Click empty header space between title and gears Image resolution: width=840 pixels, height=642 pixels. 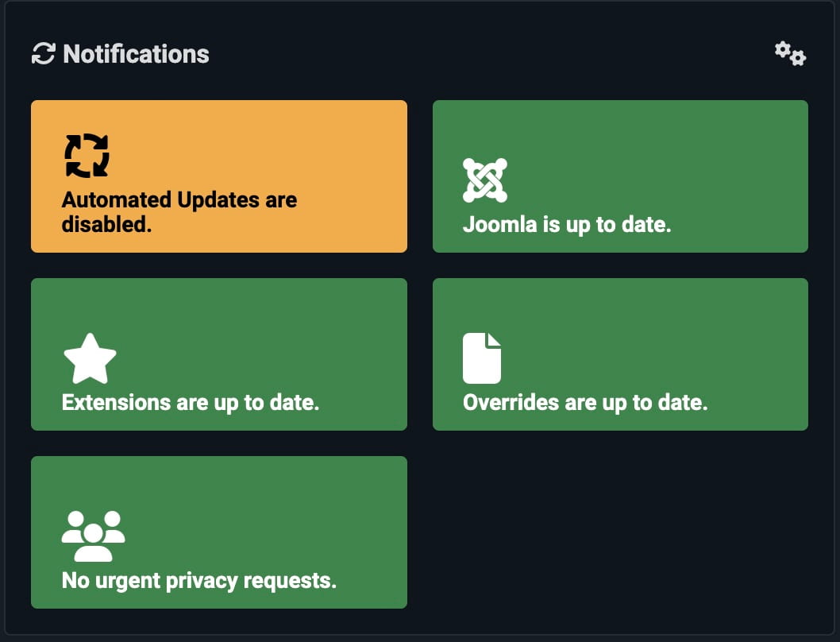click(491, 54)
